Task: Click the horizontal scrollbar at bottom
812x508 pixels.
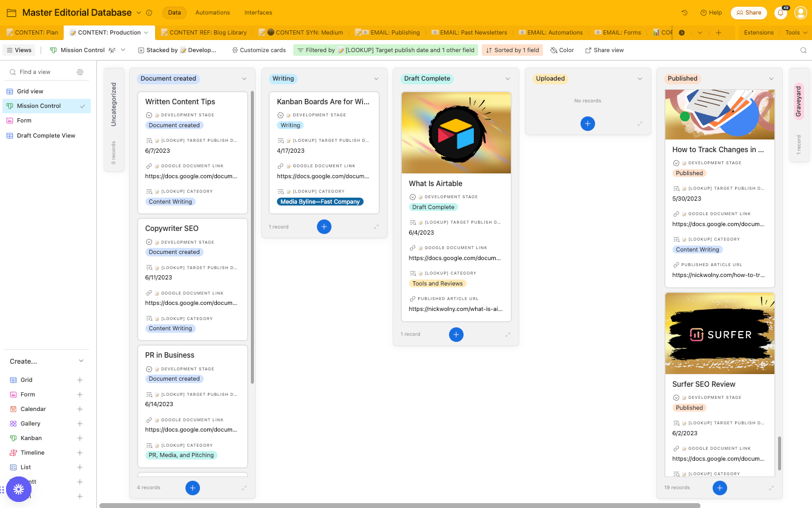Action: 400,505
